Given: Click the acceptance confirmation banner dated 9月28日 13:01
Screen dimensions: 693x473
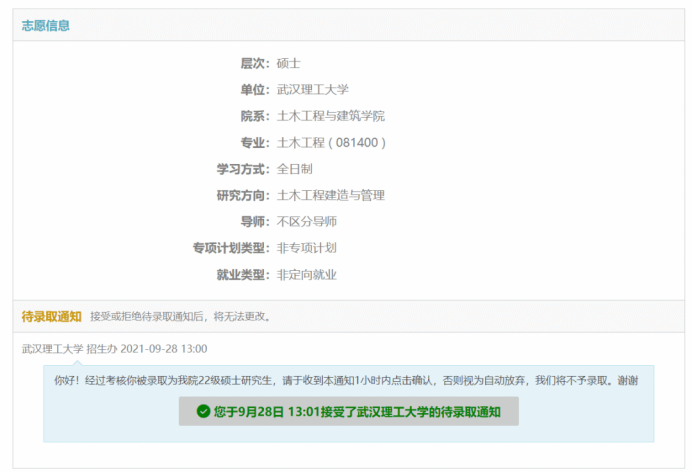Looking at the screenshot, I should click(x=349, y=411).
